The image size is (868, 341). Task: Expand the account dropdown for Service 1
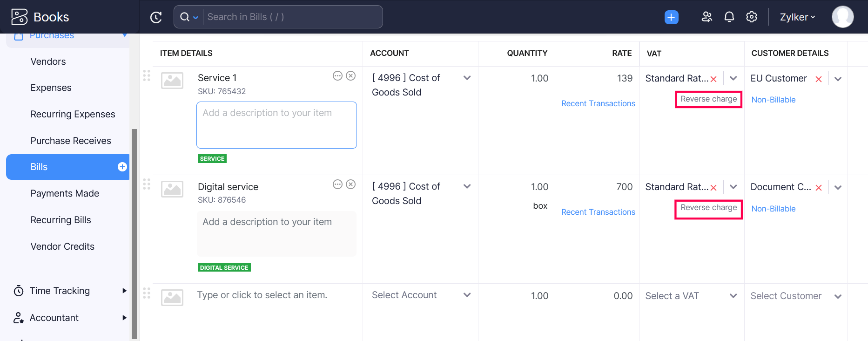[x=467, y=78]
